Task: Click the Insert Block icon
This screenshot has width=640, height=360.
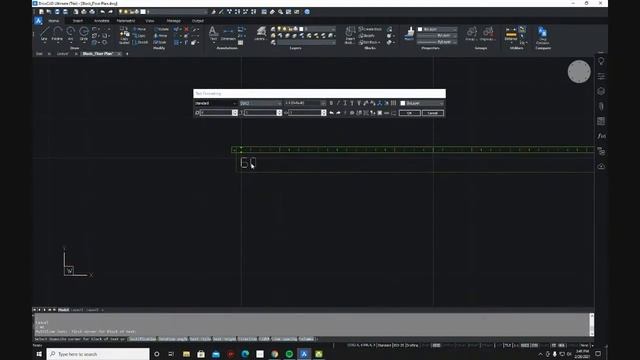Action: point(350,35)
